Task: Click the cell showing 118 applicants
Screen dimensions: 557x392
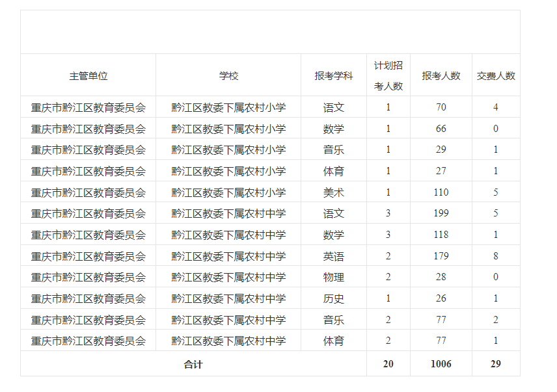Action: click(441, 235)
